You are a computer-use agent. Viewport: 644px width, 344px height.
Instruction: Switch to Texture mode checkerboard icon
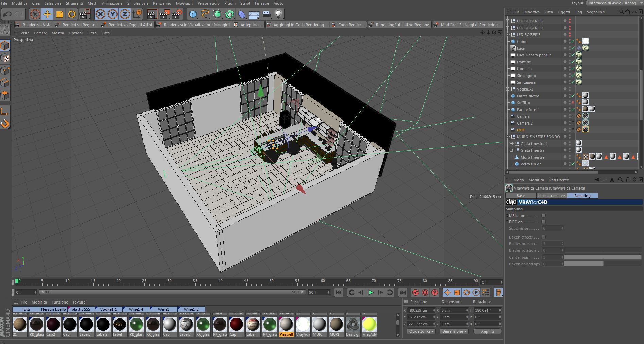[5, 58]
